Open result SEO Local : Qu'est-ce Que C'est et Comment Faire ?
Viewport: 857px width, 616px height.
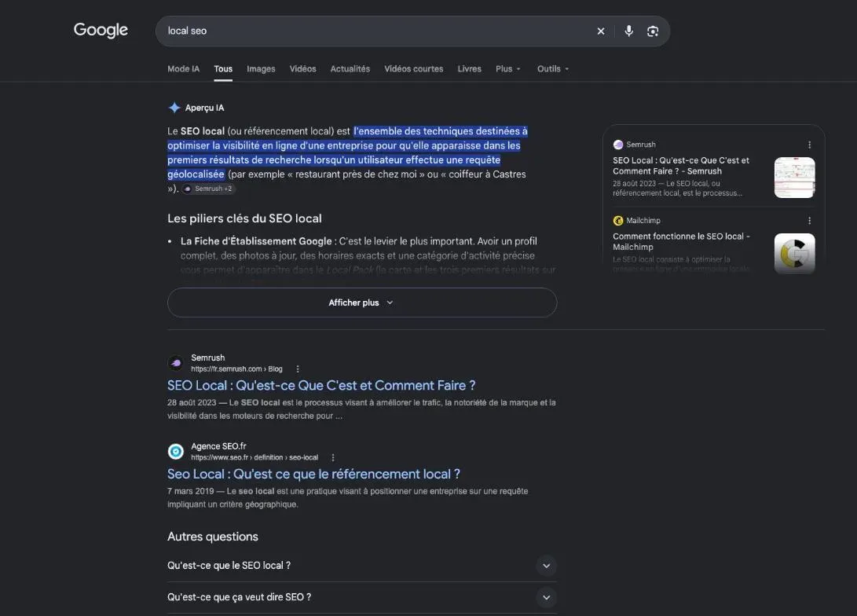[x=321, y=385]
